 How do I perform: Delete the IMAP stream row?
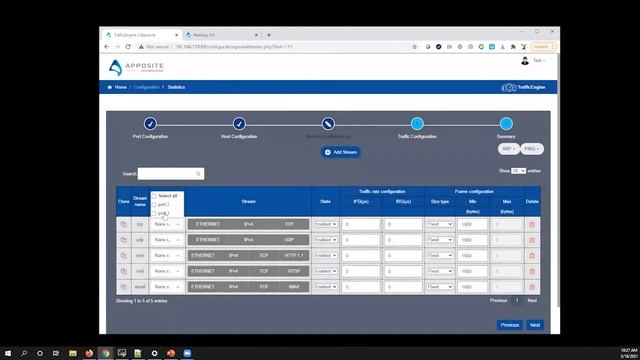tap(532, 287)
